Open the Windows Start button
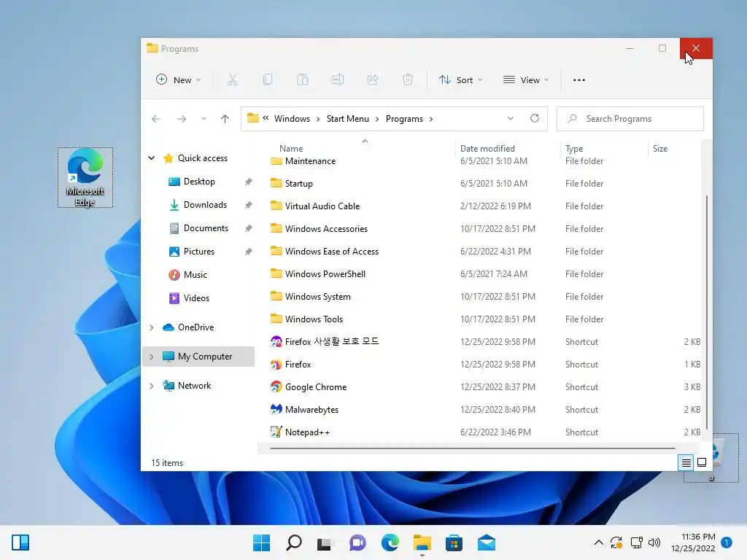The image size is (747, 560). pos(261,542)
